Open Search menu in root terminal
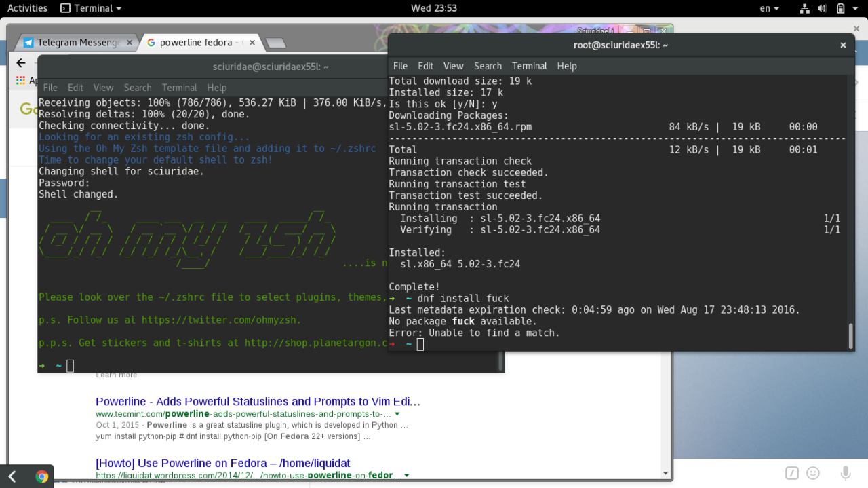 point(488,66)
